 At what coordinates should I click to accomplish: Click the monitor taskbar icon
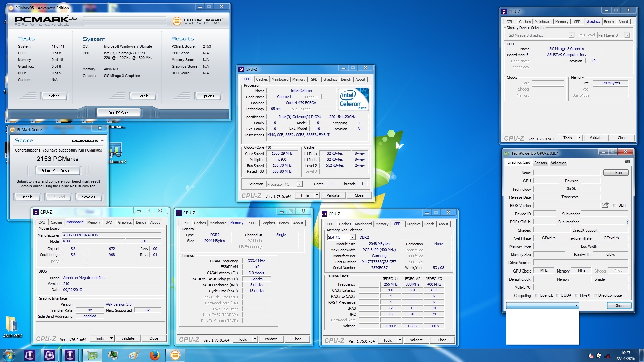pos(113,355)
